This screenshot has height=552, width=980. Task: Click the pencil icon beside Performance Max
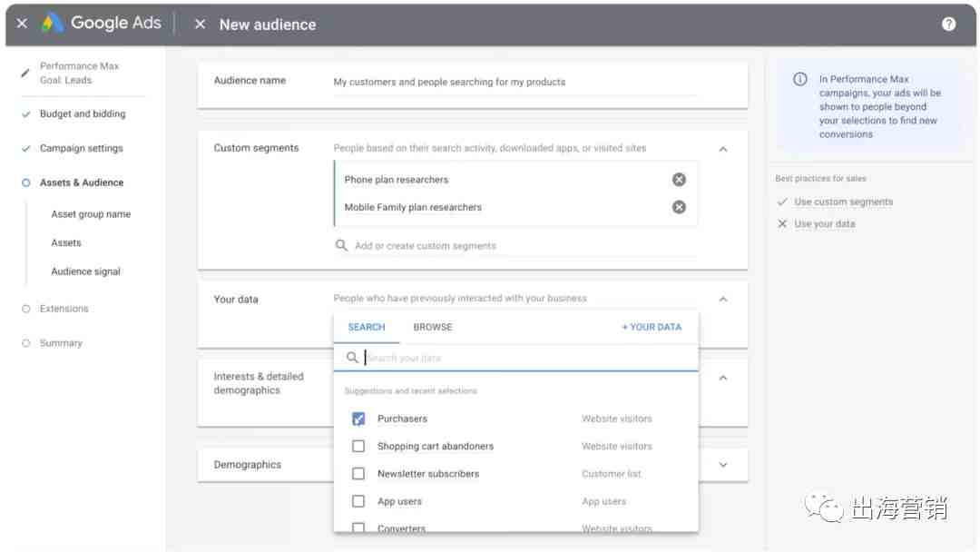pyautogui.click(x=25, y=74)
